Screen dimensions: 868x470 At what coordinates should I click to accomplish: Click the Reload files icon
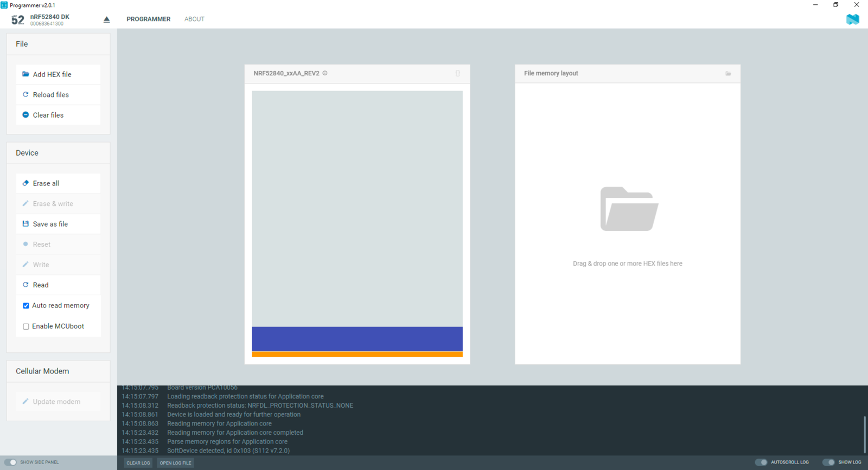point(25,94)
